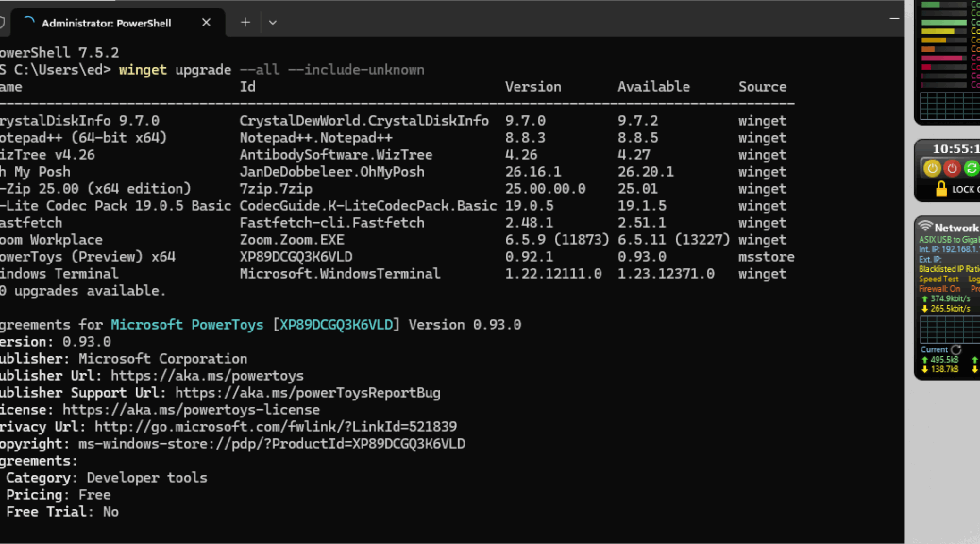Screen dimensions: 980x544
Task: Open Speed Test in Network gadget
Action: tap(938, 280)
